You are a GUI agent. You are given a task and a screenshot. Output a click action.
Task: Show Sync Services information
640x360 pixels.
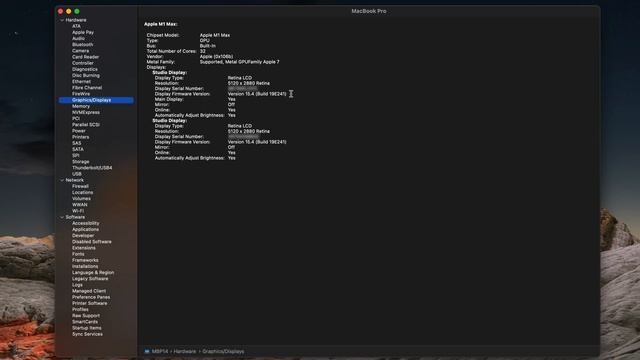click(87, 334)
